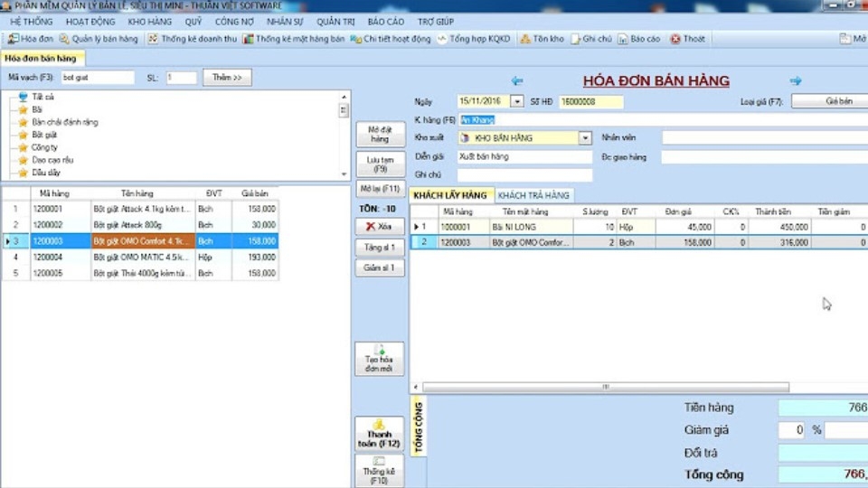Click the Ghi chú input field
This screenshot has width=868, height=488.
524,175
